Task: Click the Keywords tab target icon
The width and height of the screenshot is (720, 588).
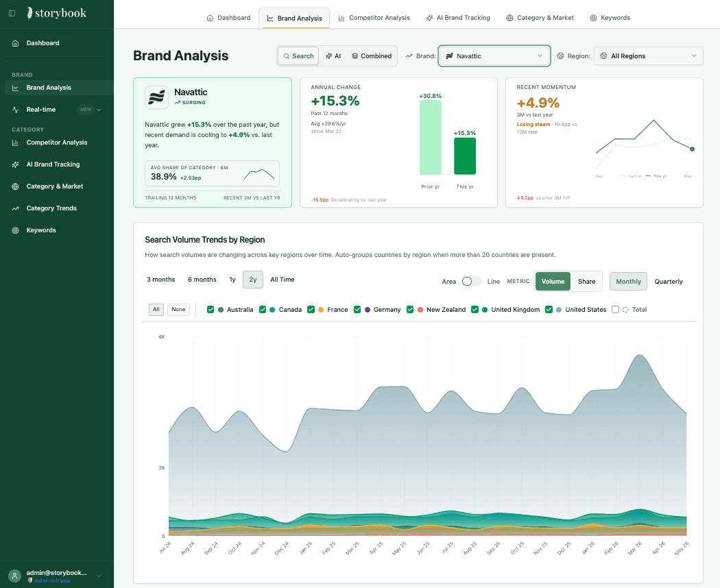Action: click(593, 18)
